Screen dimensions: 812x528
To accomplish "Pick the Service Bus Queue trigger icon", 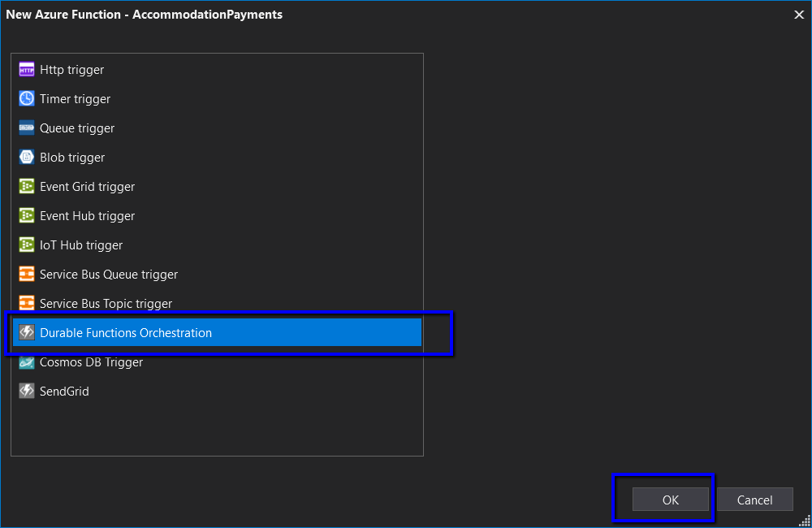I will click(x=27, y=275).
